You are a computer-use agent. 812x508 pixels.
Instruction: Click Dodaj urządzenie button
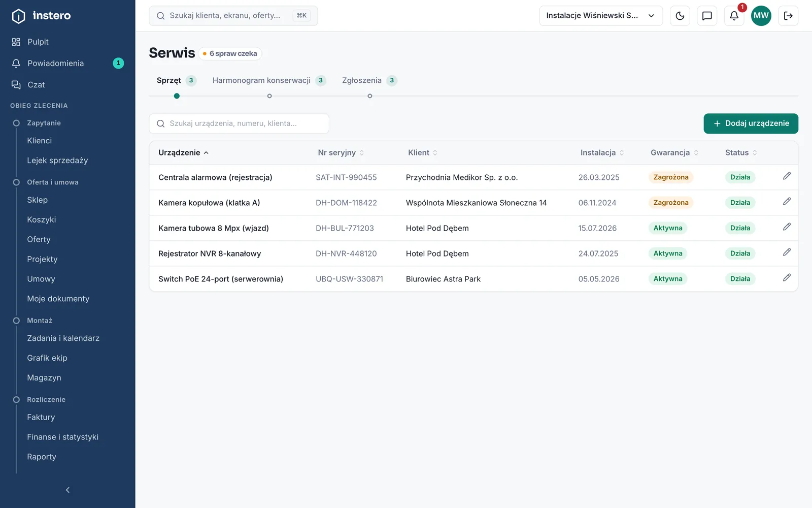(751, 123)
